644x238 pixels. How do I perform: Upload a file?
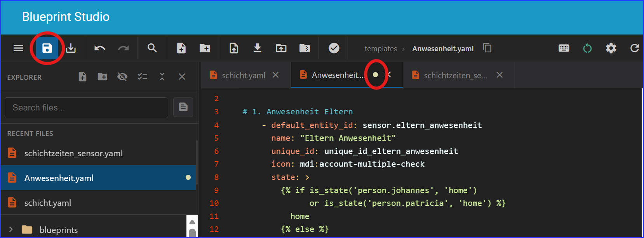click(x=234, y=48)
